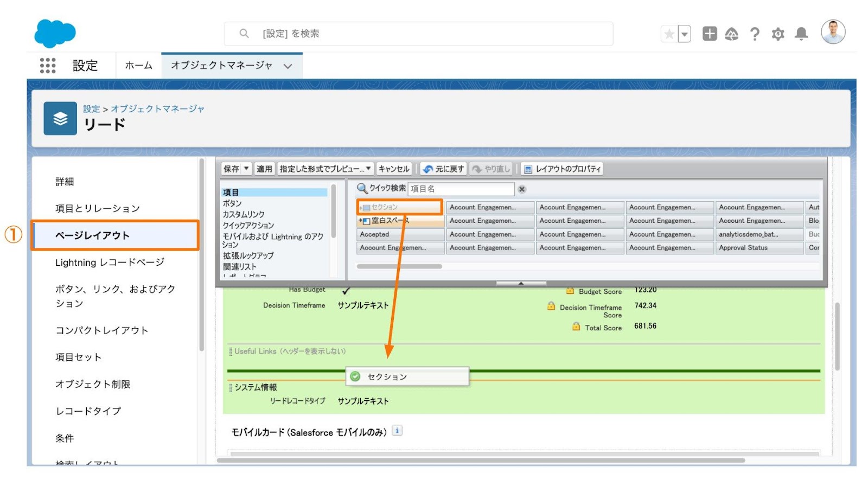Open 詳細 in the sidebar
Screen dimensions: 868x486
(65, 182)
